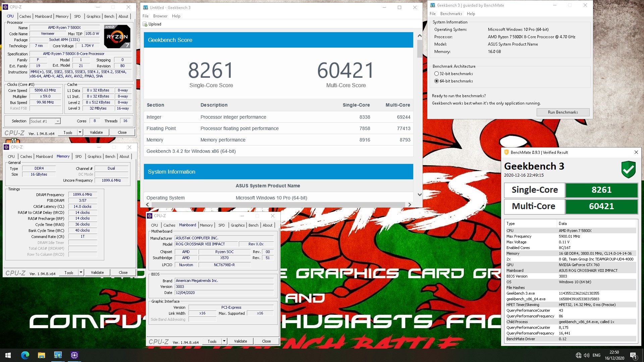Screen dimensions: 644x362
Task: Click CPU-Z Memory window title icon
Action: pos(6,147)
